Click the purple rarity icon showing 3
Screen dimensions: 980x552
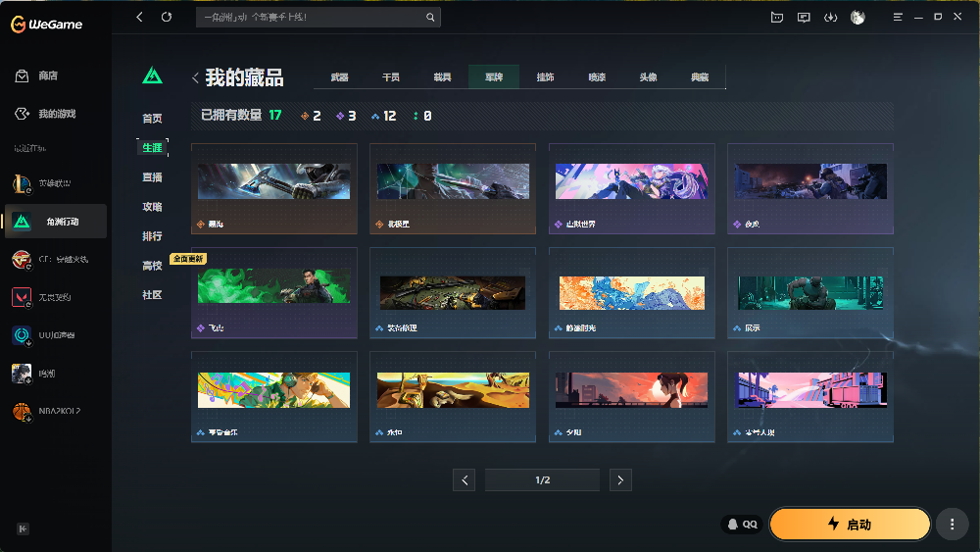pyautogui.click(x=340, y=116)
